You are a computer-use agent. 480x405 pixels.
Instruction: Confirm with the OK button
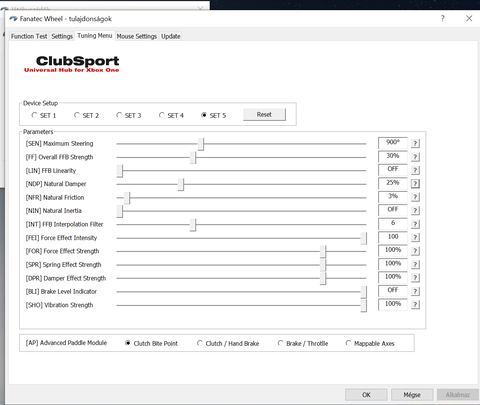click(x=366, y=395)
